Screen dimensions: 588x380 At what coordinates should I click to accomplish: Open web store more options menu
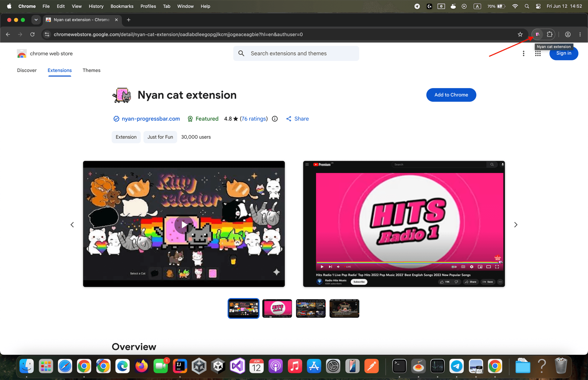[524, 53]
